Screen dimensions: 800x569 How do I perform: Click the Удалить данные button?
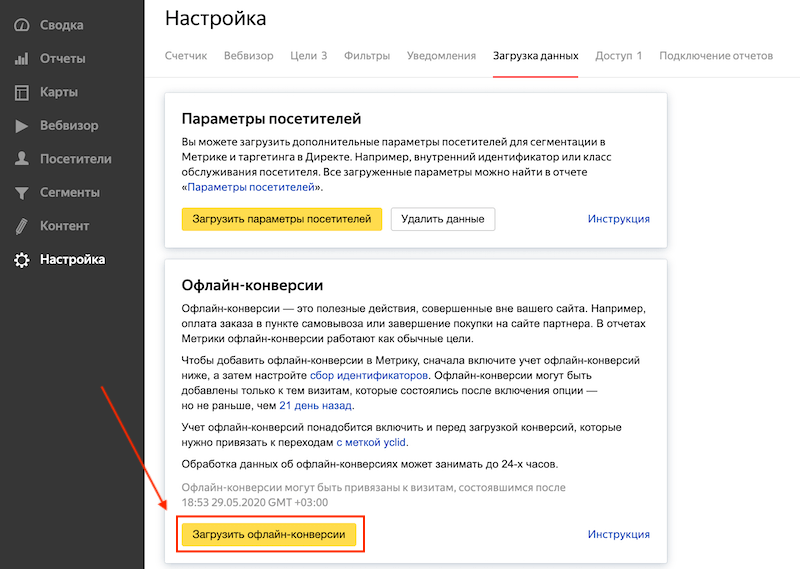(x=442, y=219)
